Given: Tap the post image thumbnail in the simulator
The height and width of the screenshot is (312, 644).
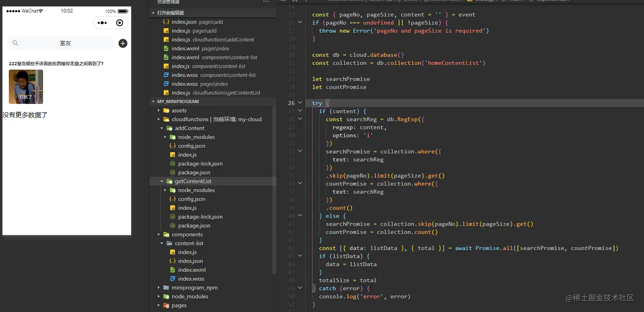Looking at the screenshot, I should click(x=26, y=87).
